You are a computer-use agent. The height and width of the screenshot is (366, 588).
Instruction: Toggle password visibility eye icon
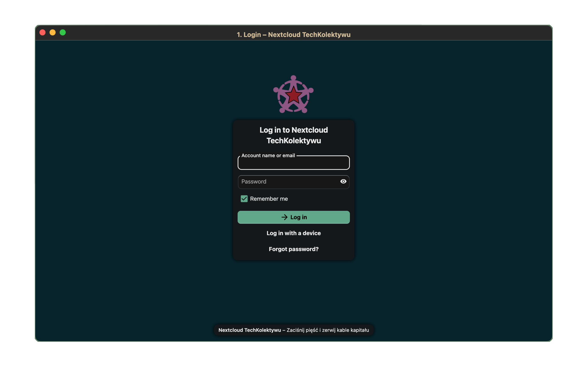tap(343, 181)
